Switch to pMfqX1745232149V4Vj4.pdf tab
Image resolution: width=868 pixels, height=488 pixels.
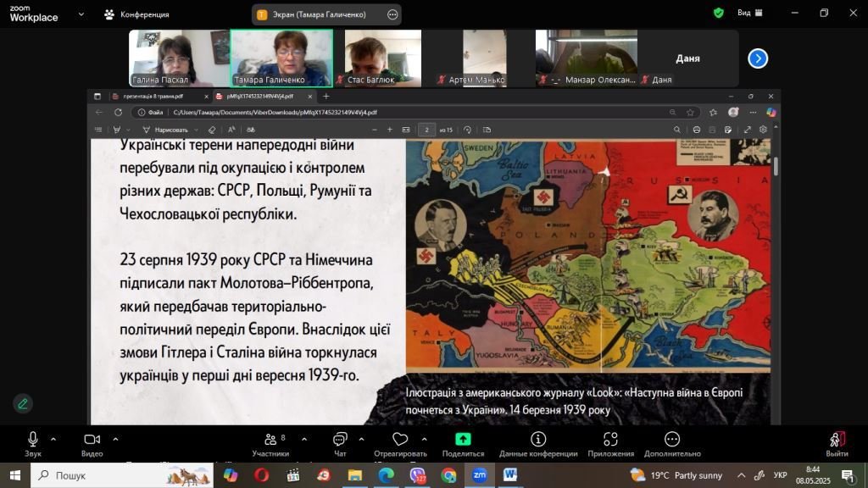[x=259, y=97]
